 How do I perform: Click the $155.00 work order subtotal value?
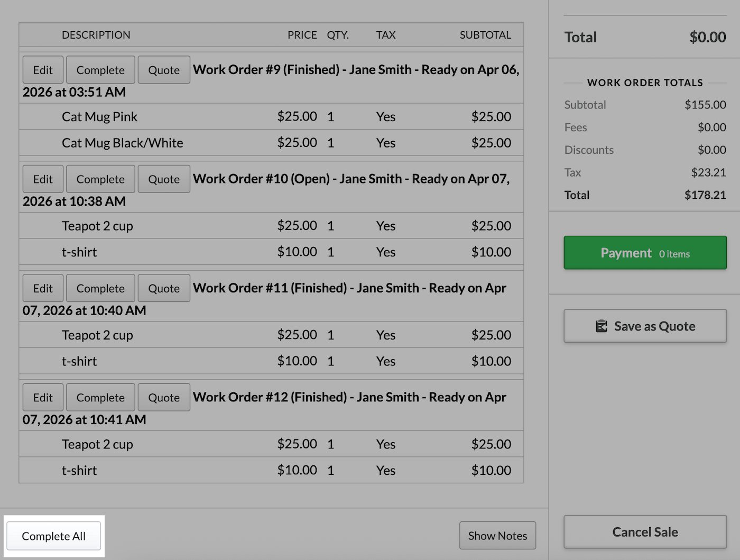tap(705, 105)
